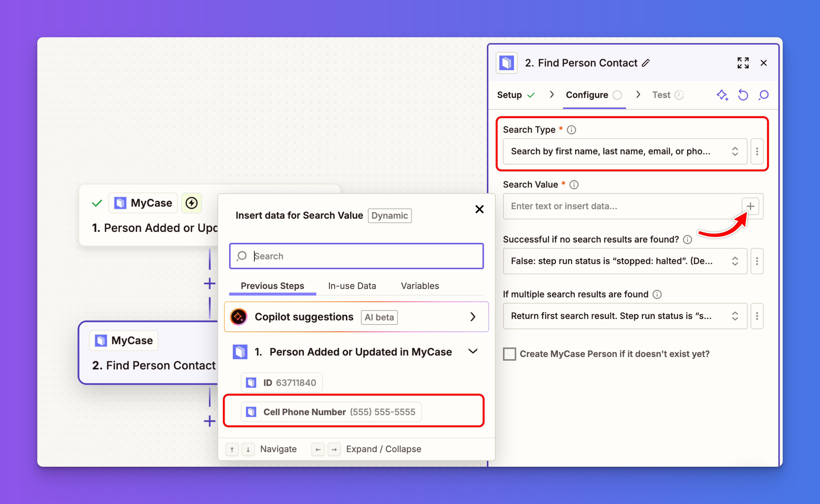Select the ID 63711840 data pill
820x504 pixels.
tap(282, 382)
